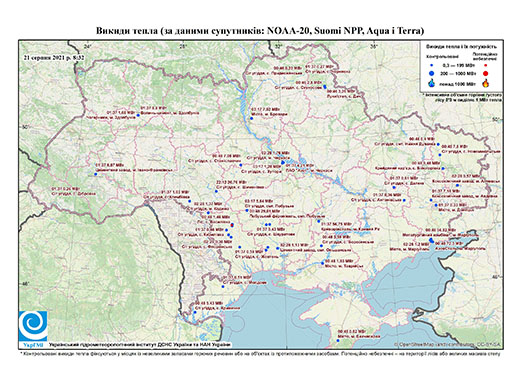Click the 'Потенційно небезпечні' legend column heading
This screenshot has width=520, height=368.
[485, 56]
